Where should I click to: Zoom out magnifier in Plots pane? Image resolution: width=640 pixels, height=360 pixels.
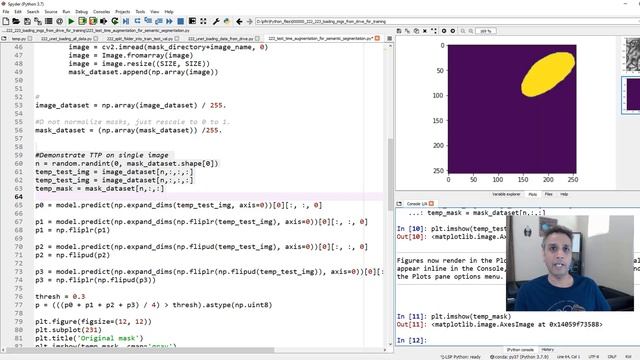pos(462,31)
